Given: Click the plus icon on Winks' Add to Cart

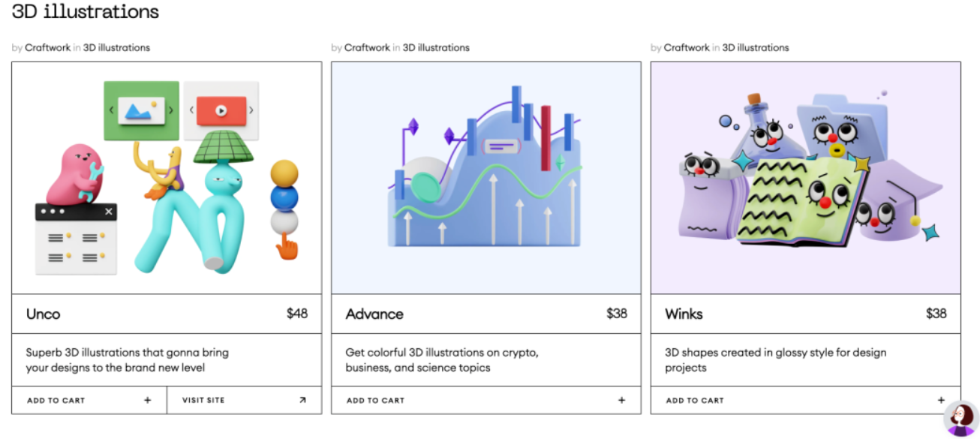Looking at the screenshot, I should click(x=941, y=400).
